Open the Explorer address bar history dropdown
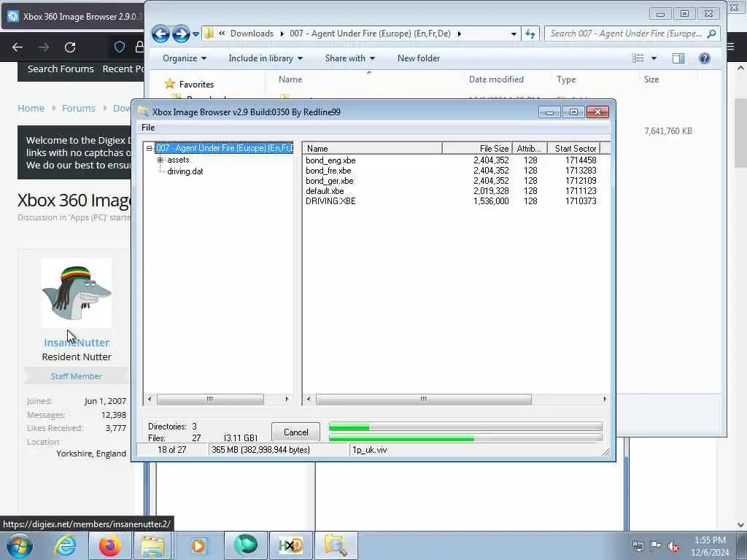 514,34
